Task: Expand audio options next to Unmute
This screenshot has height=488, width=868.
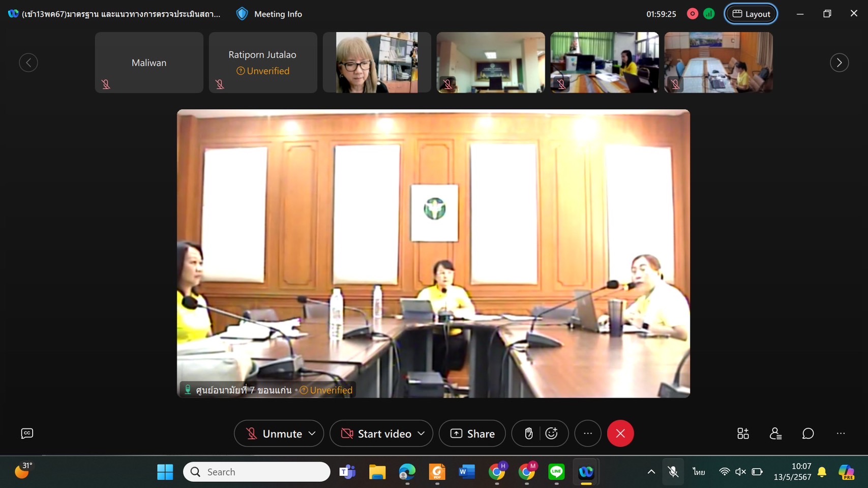Action: [312, 434]
